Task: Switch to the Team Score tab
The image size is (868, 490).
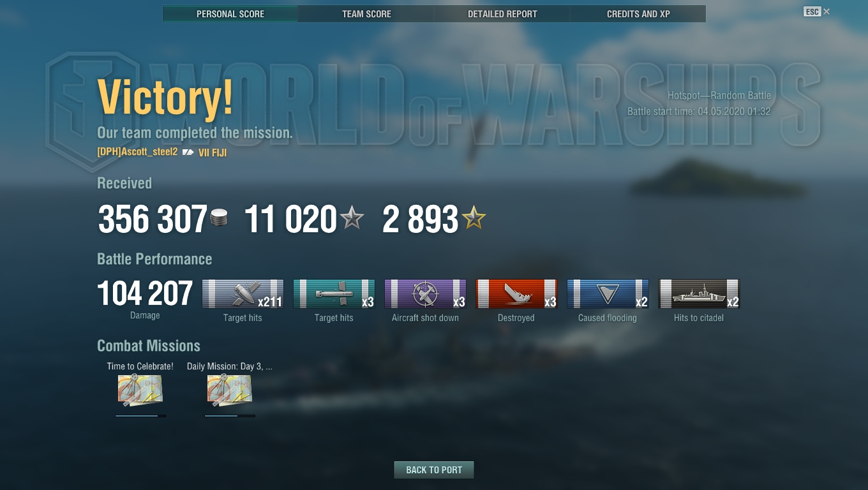Action: [x=366, y=14]
